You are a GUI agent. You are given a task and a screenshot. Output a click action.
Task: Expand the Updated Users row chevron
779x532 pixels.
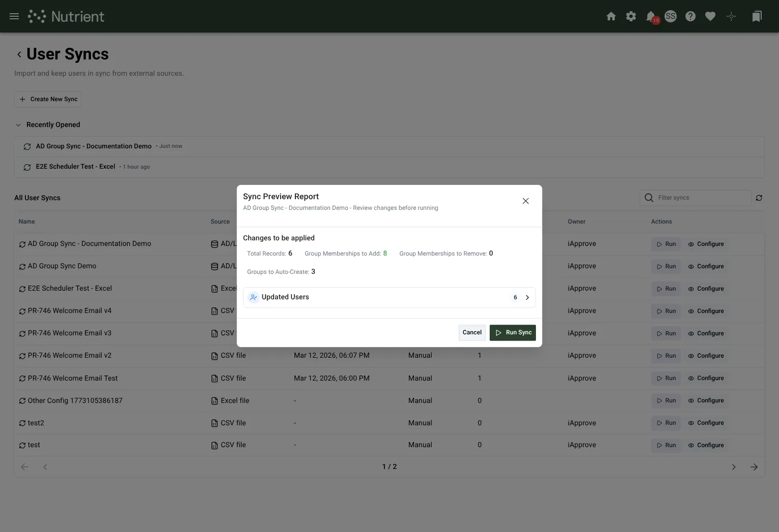coord(527,297)
